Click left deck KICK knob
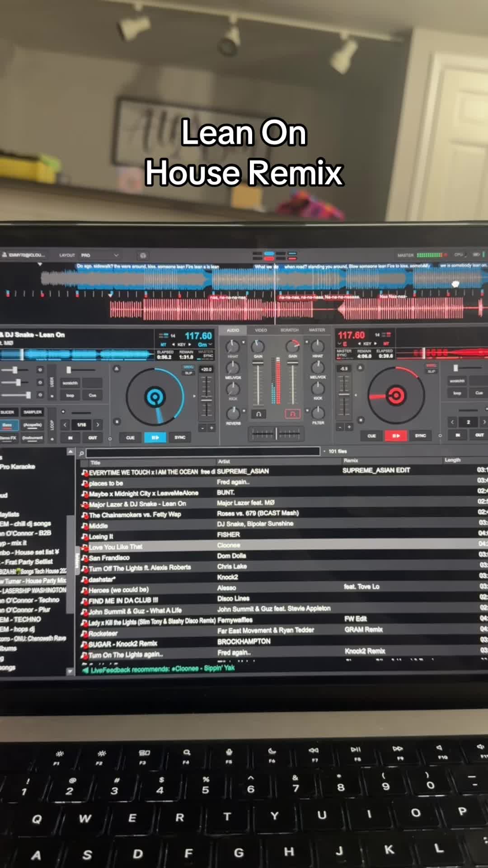The height and width of the screenshot is (868, 488). [233, 388]
